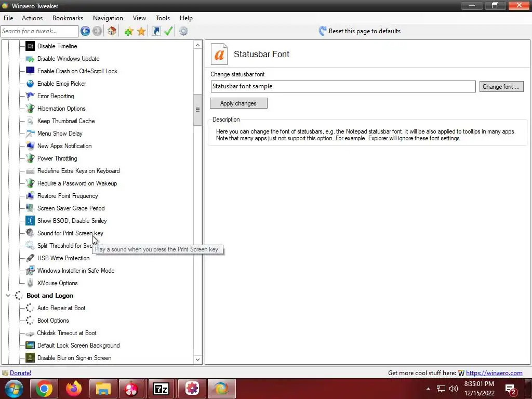The width and height of the screenshot is (532, 399).
Task: Click the Enable Crash on Ctrl+Scroll Lock icon
Action: click(30, 71)
